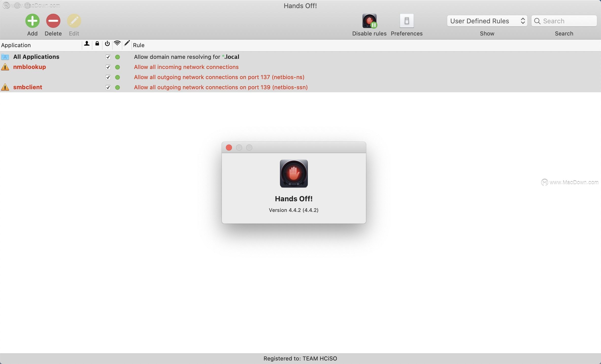
Task: Click the warning icon beside nmblookup
Action: click(5, 67)
